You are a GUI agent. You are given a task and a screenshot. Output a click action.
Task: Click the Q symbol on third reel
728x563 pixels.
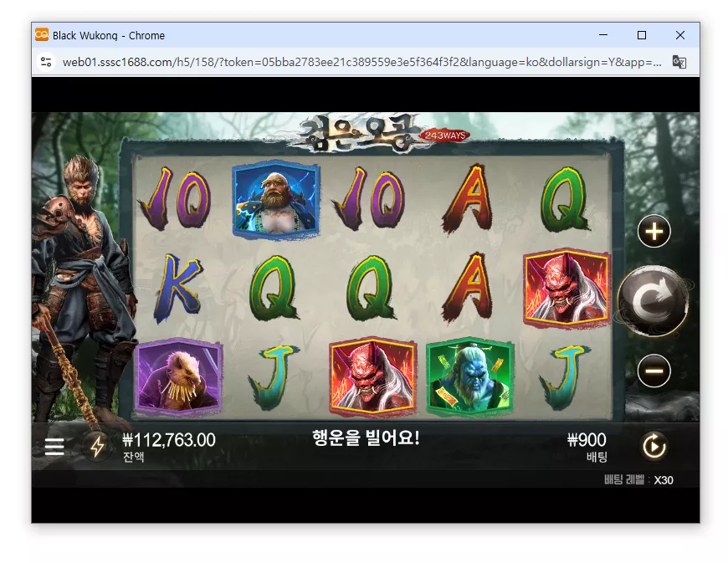tap(371, 289)
